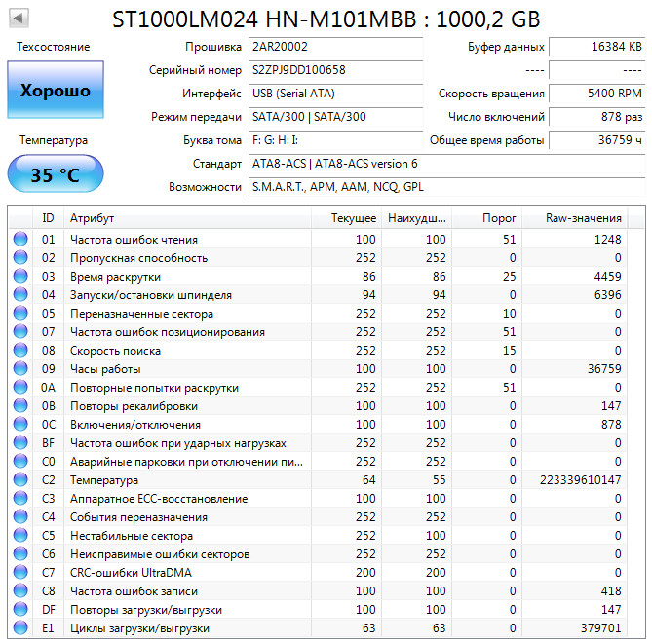
Task: Click status orb for attribute E1
Action: tap(20, 627)
